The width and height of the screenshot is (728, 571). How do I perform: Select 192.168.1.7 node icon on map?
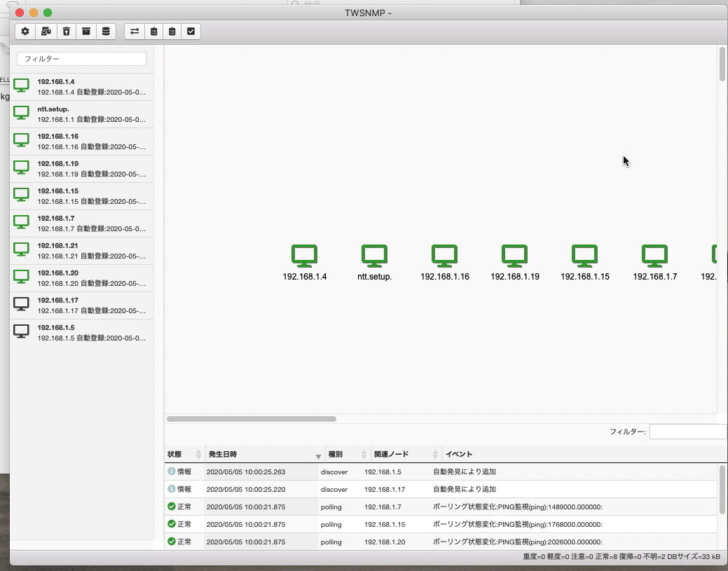pos(654,256)
